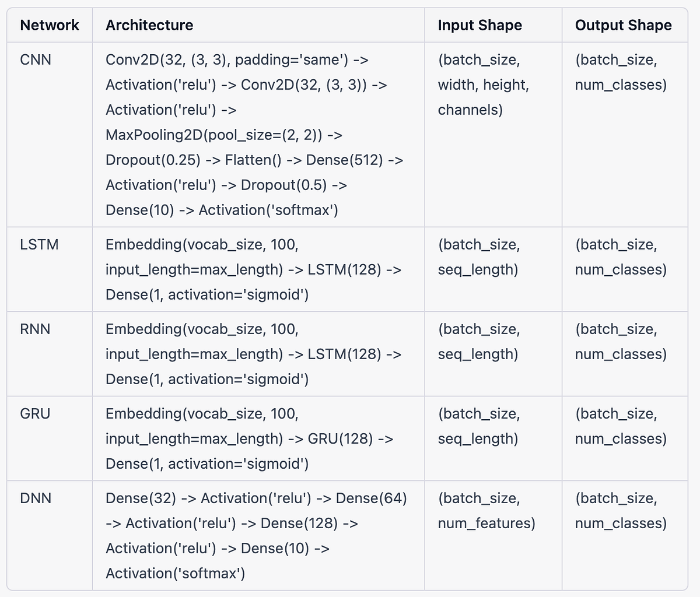700x597 pixels.
Task: Click the DNN input shape cell
Action: 487,511
